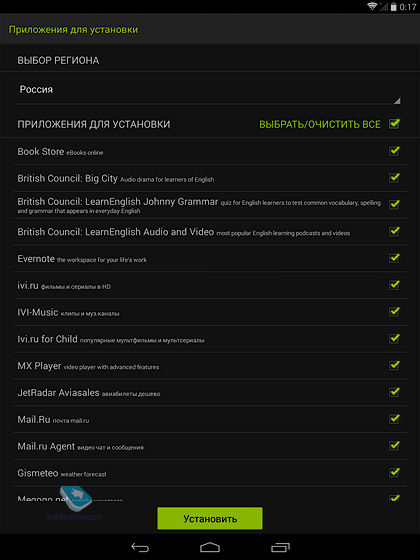420x560 pixels.
Task: Select British Council: Big City entry
Action: (210, 178)
